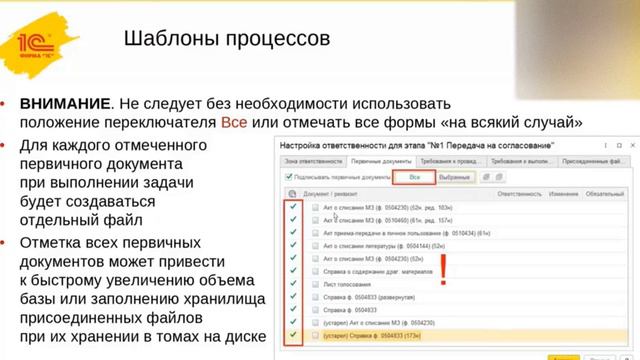Select row text Справка ф. 0504833 (развернутая)
This screenshot has height=360, width=640.
369,297
